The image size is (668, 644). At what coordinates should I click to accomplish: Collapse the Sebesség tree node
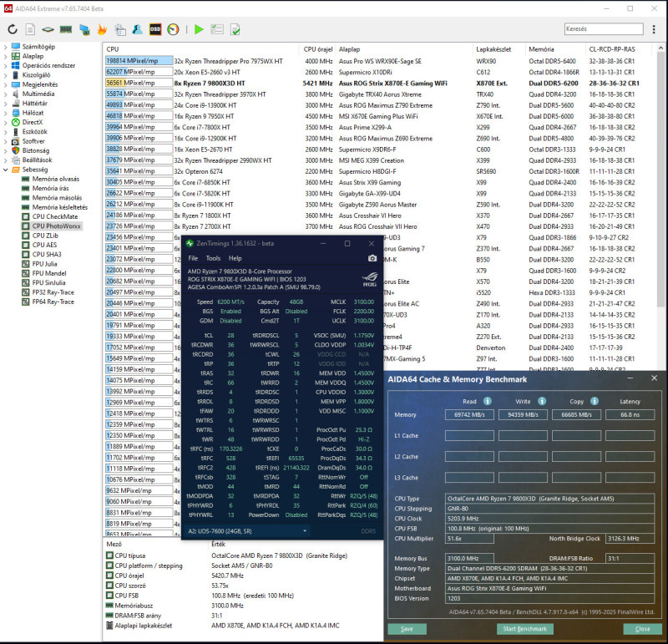pyautogui.click(x=7, y=170)
